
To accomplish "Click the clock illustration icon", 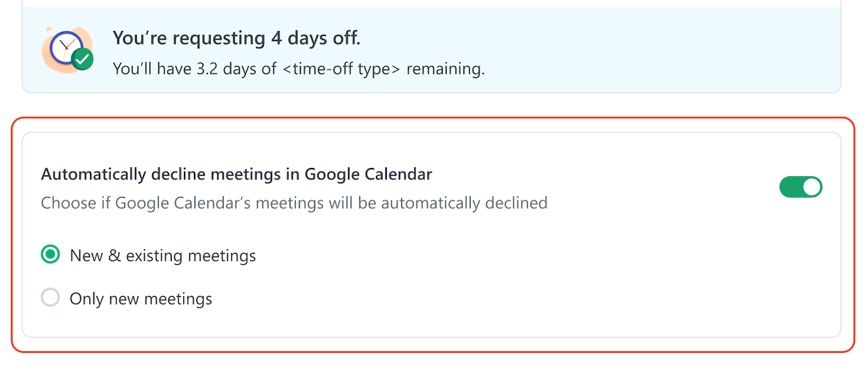I will pos(67,49).
